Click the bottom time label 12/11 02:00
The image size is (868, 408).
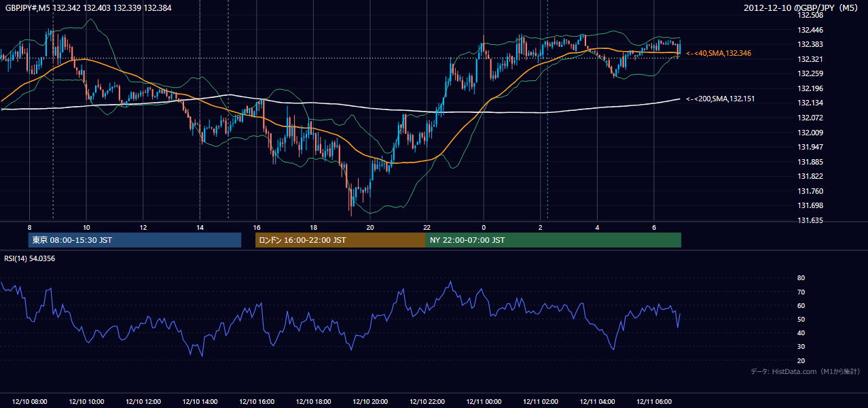coord(540,402)
